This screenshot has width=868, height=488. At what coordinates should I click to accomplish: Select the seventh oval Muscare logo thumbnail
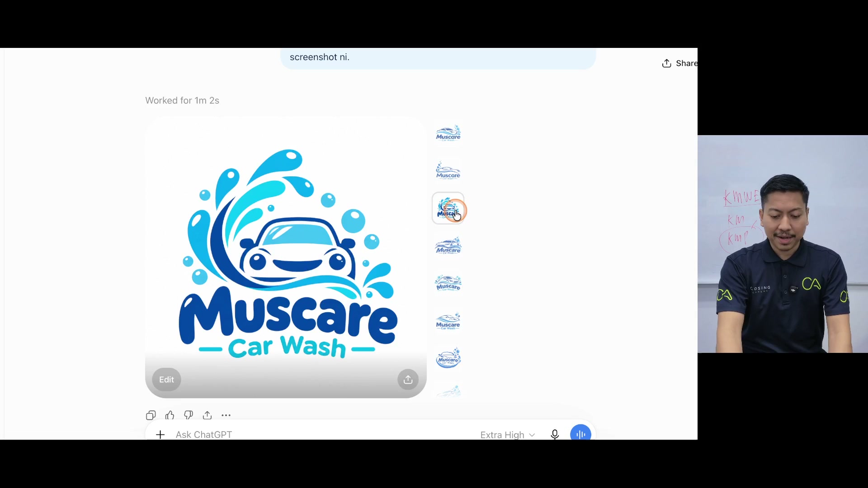tap(448, 358)
